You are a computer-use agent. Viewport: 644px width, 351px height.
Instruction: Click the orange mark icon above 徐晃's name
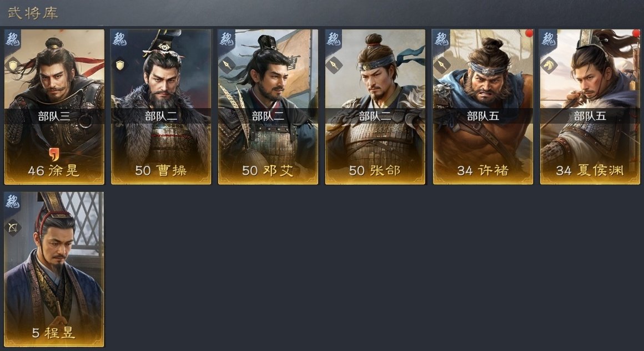[x=54, y=154]
